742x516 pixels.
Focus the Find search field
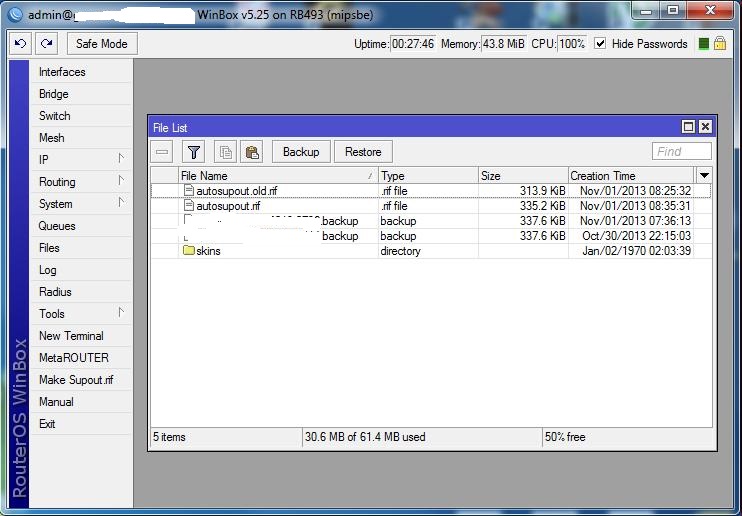[681, 151]
